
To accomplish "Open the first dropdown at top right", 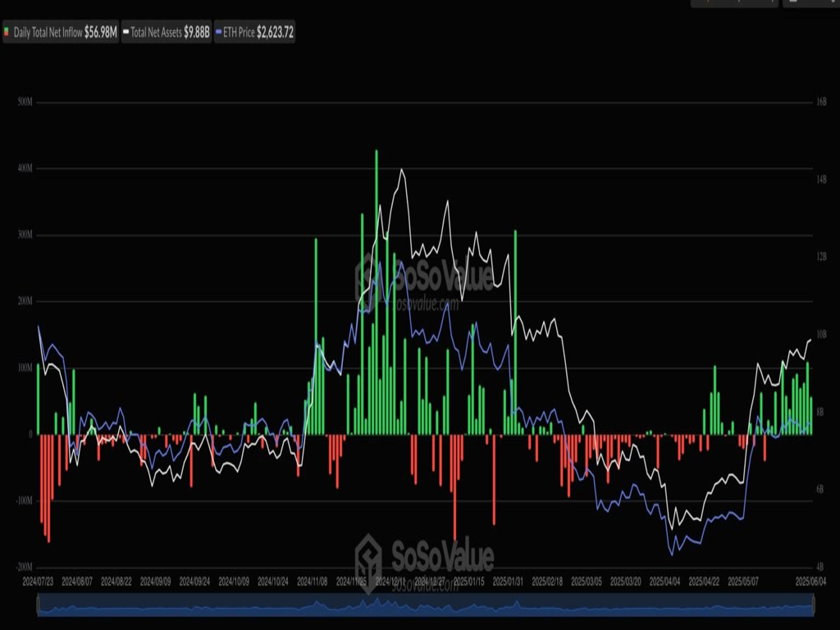I will [733, 2].
